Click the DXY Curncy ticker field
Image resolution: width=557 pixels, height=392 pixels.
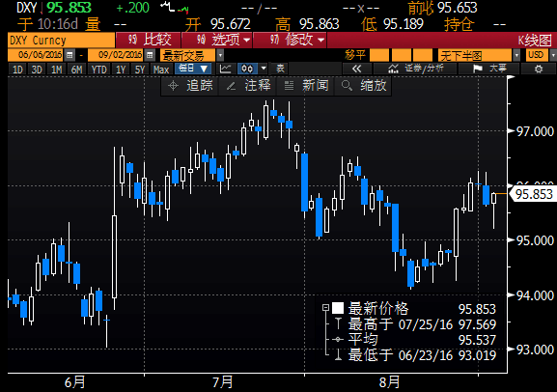(x=61, y=41)
